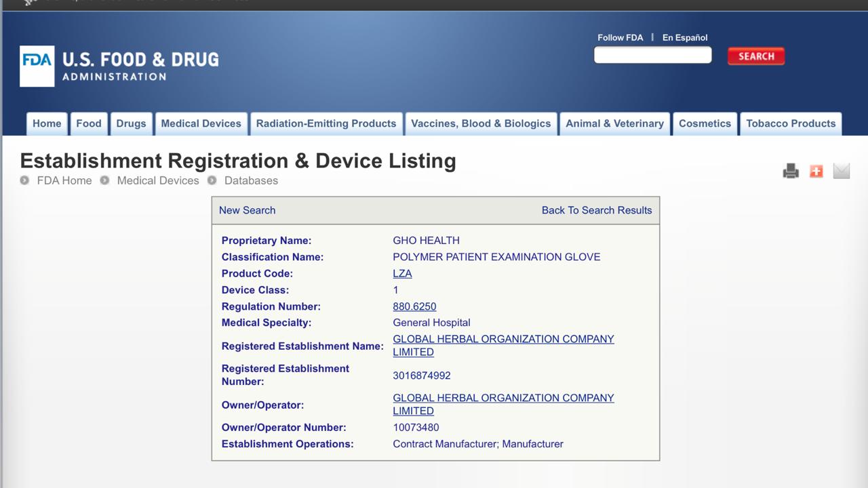Image resolution: width=868 pixels, height=488 pixels.
Task: Open the Medical Devices tab
Action: click(201, 123)
